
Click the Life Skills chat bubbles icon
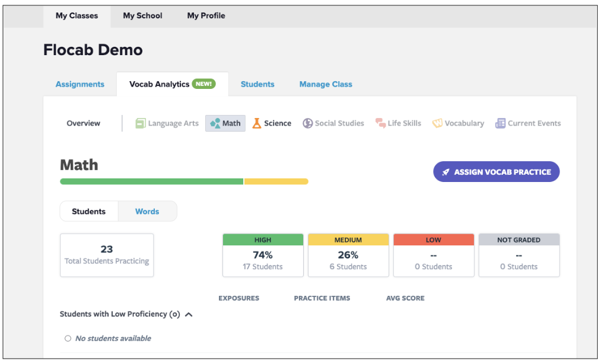tap(380, 123)
